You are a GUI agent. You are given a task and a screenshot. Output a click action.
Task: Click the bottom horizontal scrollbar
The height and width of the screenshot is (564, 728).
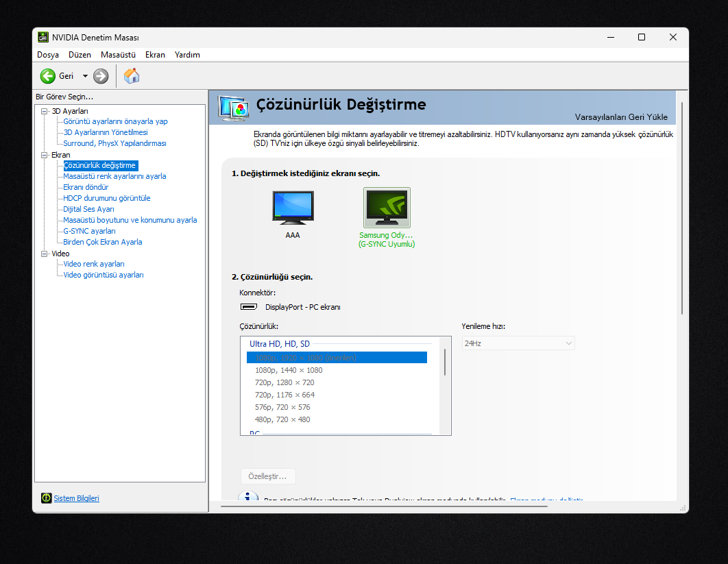(x=385, y=506)
